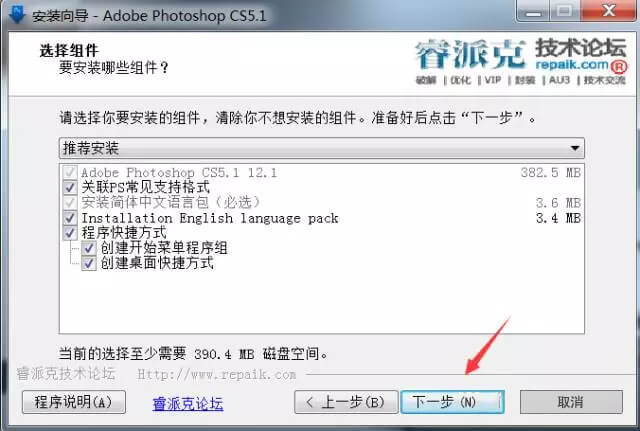The width and height of the screenshot is (640, 431).
Task: Click the 选择组件 heading
Action: point(69,51)
